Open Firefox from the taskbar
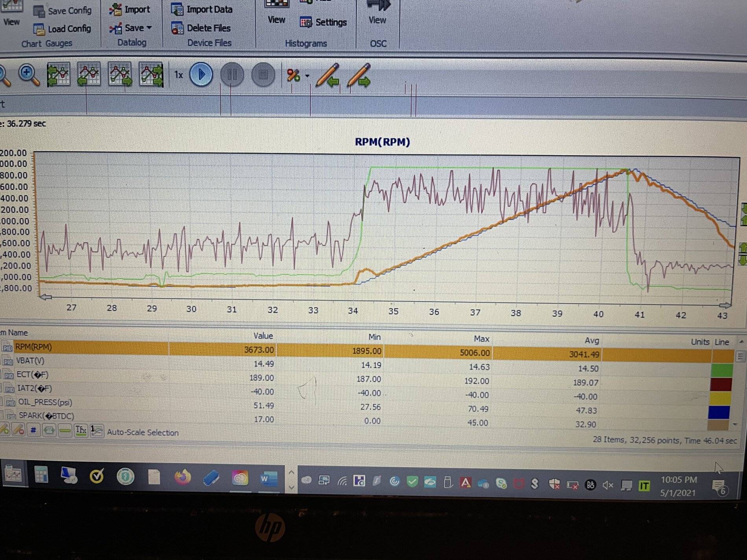 pyautogui.click(x=182, y=477)
